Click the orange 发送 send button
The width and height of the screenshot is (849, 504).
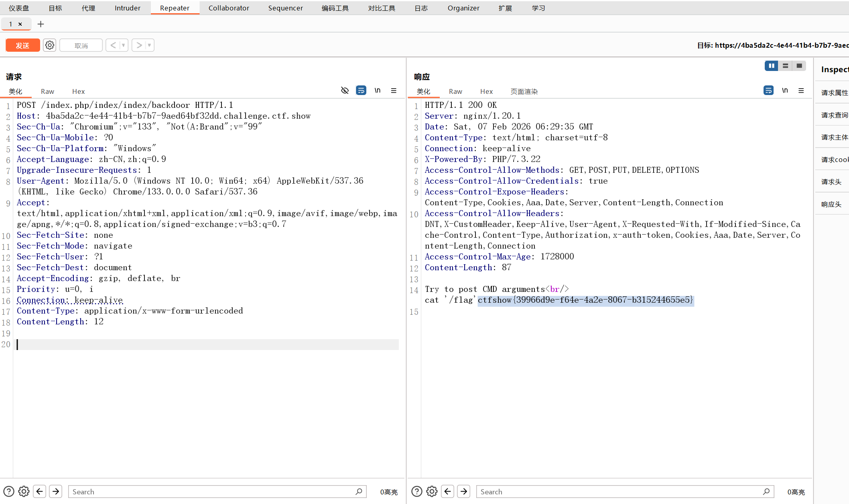[22, 45]
